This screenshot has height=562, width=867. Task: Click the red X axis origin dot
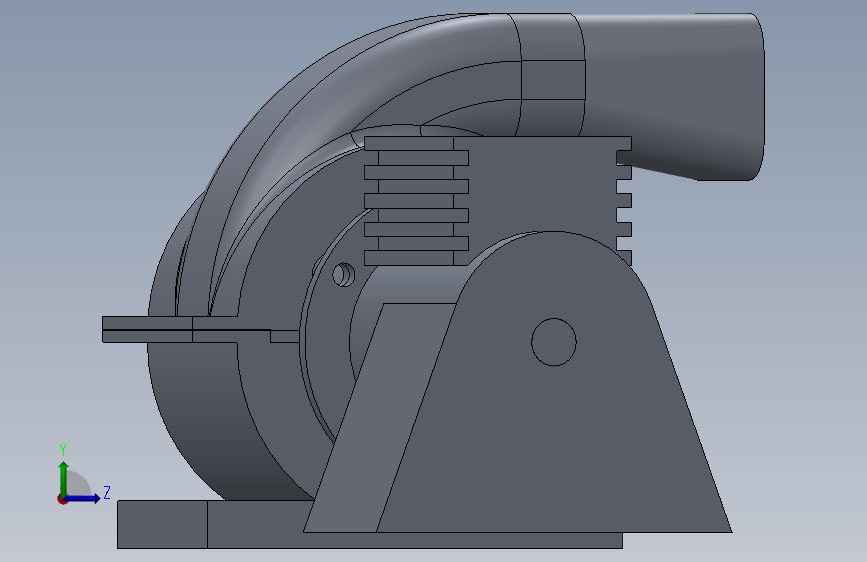point(62,499)
